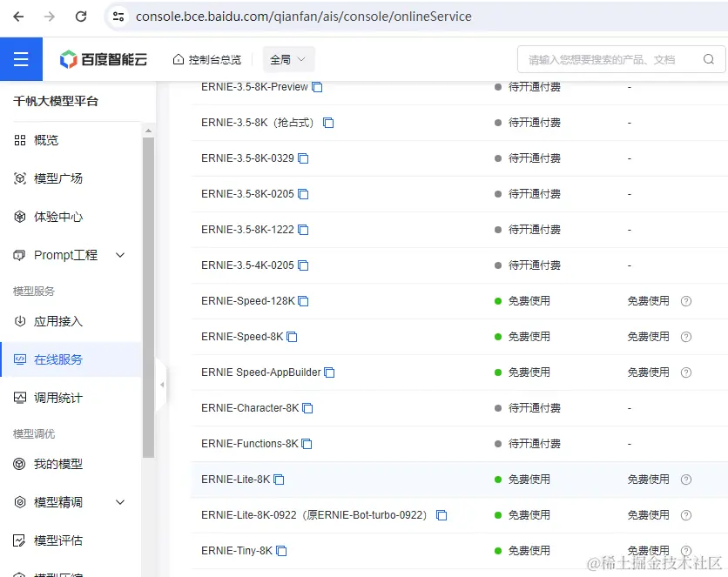728x577 pixels.
Task: Copy the ERNIE-Speed-128K name
Action: click(303, 301)
